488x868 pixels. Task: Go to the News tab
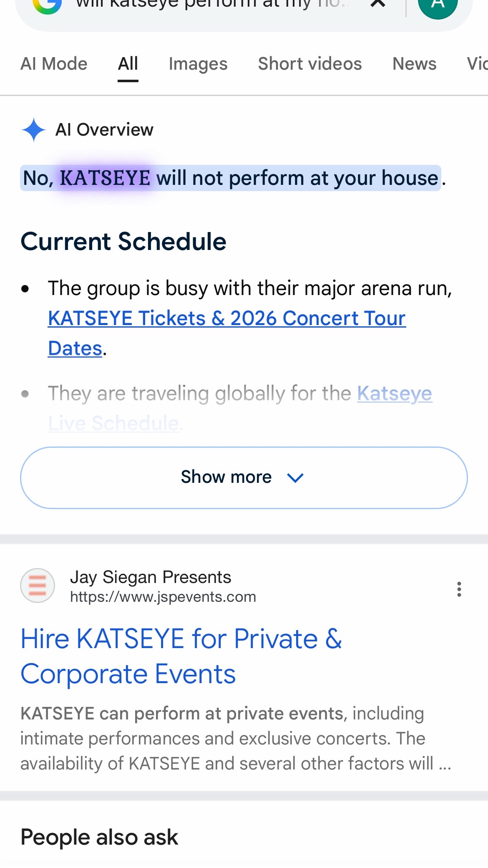415,64
